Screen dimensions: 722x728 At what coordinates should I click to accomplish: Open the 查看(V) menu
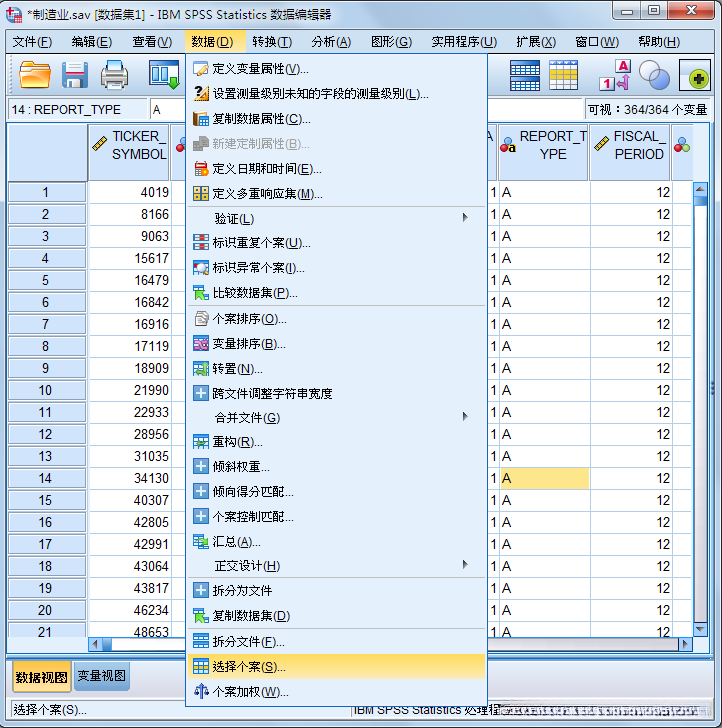[152, 42]
